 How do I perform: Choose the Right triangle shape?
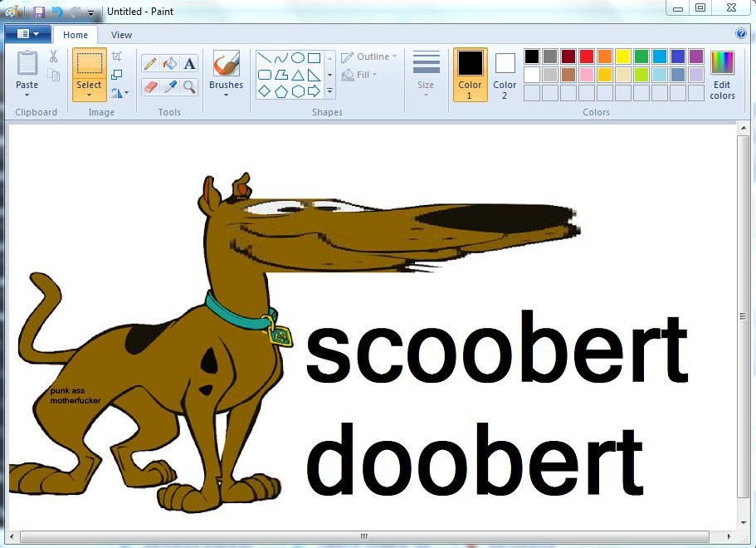315,75
